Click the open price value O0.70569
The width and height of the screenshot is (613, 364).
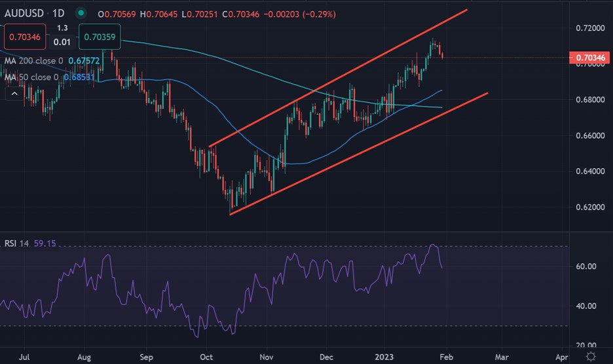click(x=117, y=14)
